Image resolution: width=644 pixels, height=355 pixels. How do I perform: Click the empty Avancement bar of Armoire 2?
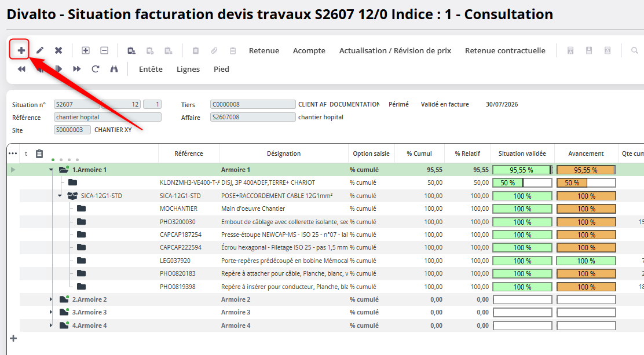(x=586, y=299)
